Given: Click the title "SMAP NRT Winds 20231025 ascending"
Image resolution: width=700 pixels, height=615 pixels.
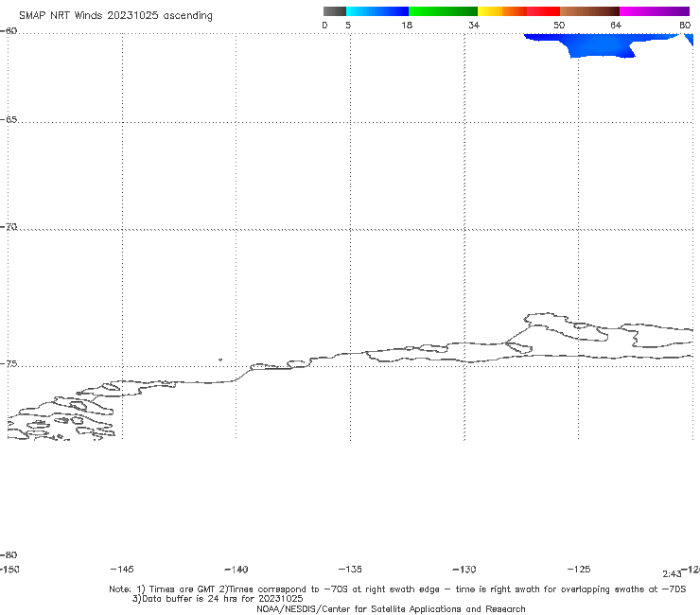Looking at the screenshot, I should tap(115, 15).
